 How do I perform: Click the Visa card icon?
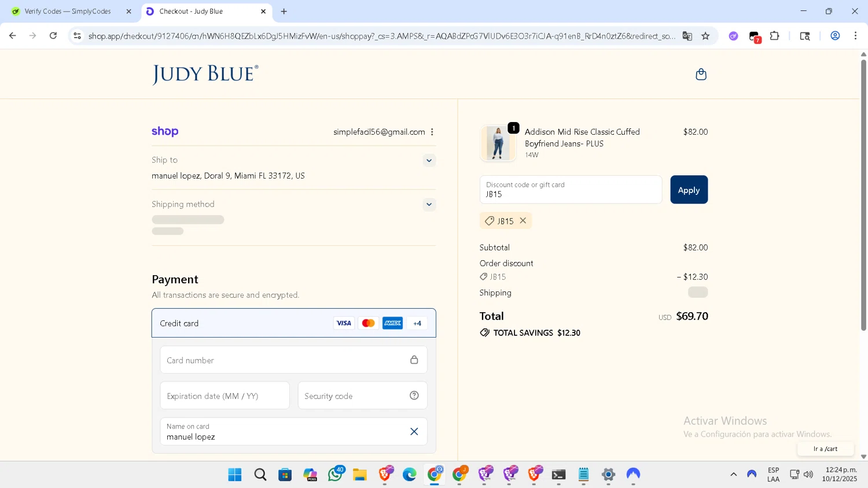(344, 323)
